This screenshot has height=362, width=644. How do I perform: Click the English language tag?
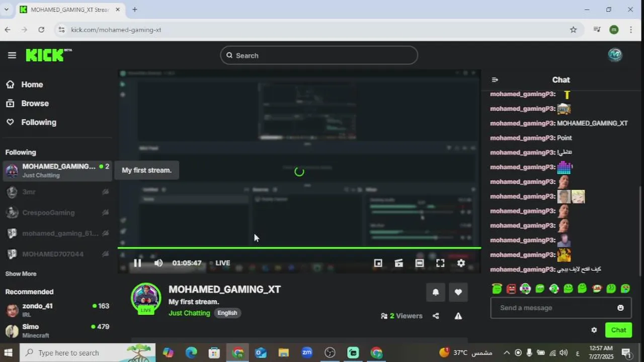pos(227,313)
